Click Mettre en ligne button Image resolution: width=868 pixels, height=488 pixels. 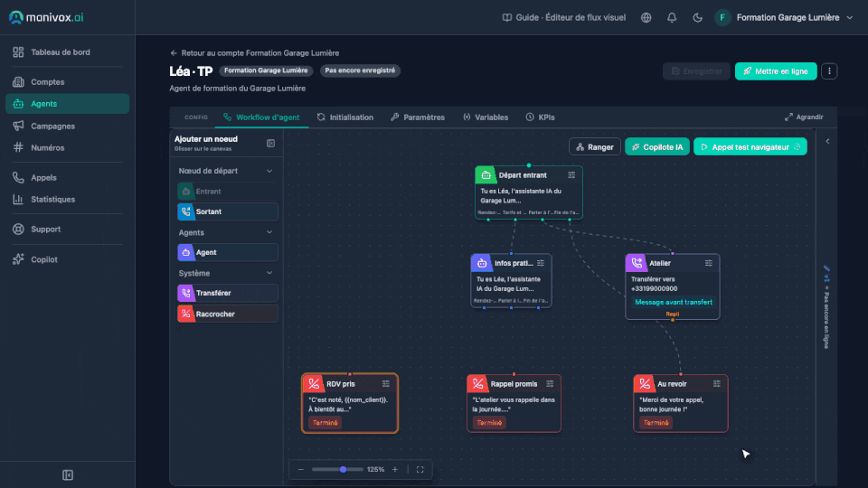pos(776,71)
